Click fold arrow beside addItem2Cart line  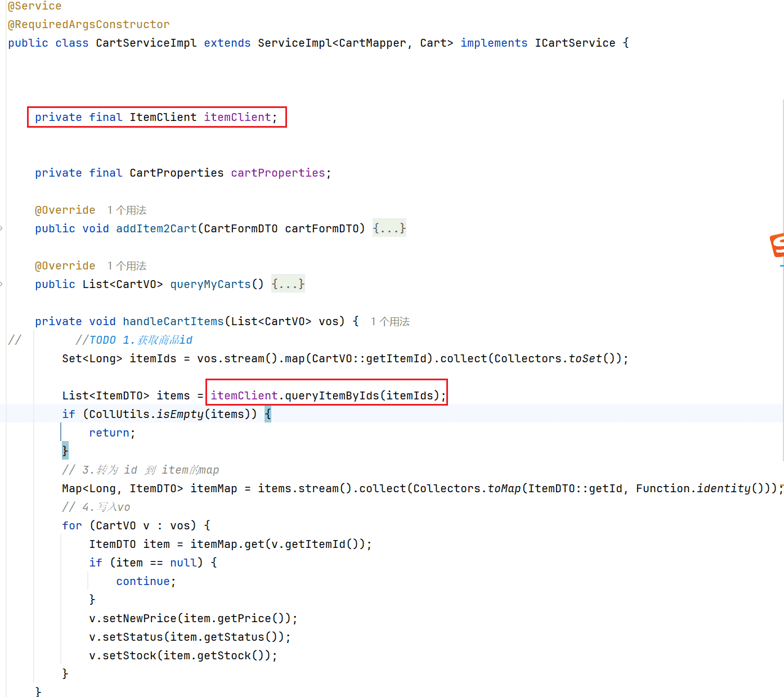pyautogui.click(x=2, y=228)
